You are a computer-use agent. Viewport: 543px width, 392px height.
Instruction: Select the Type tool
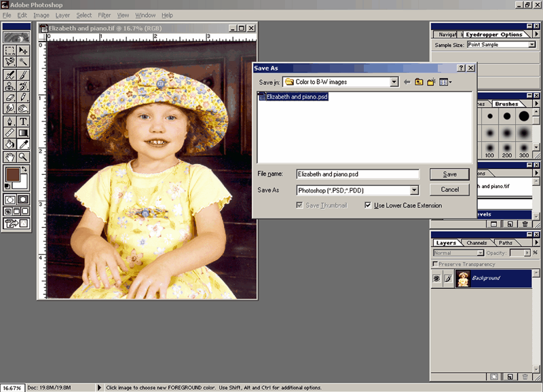pyautogui.click(x=23, y=121)
